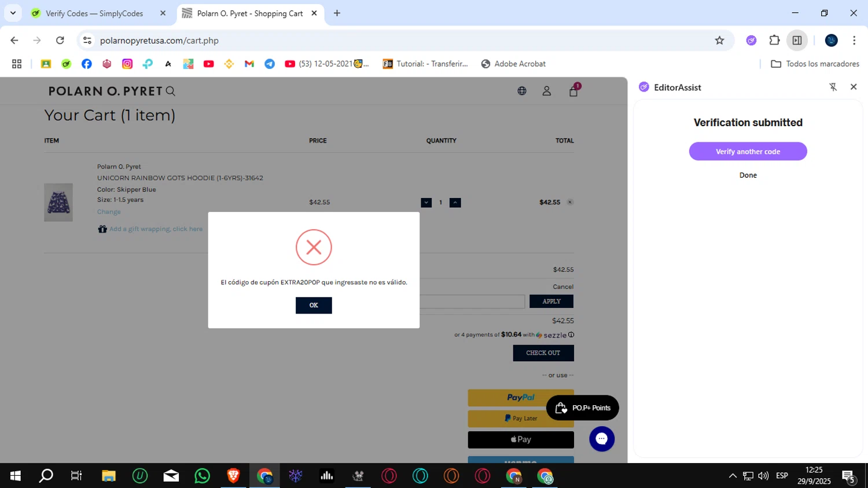Viewport: 868px width, 488px height.
Task: Open Todos los marcadores folder
Action: (x=815, y=64)
